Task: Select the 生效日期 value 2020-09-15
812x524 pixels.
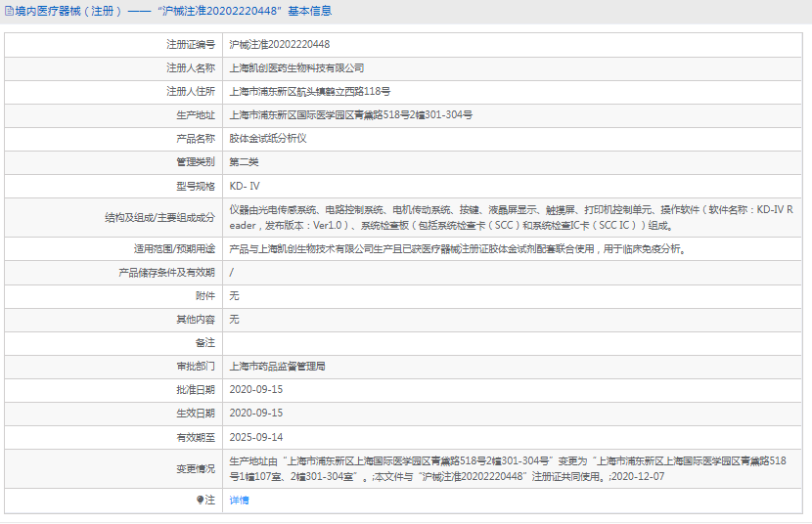Action: click(x=255, y=414)
